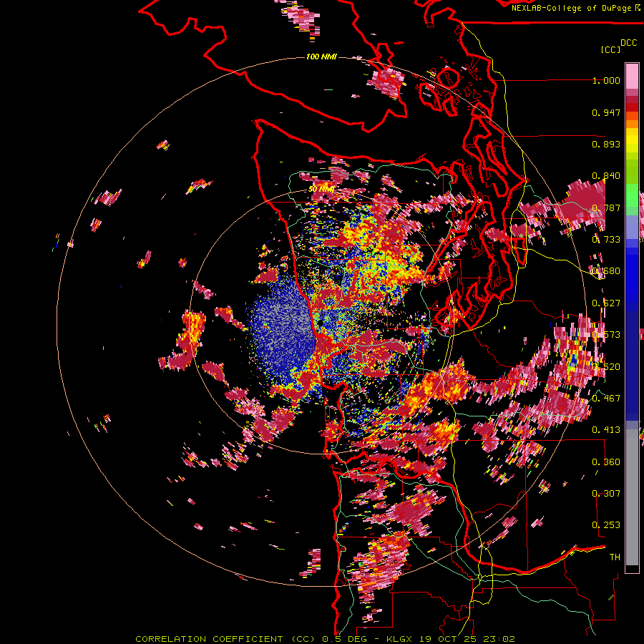Image resolution: width=644 pixels, height=644 pixels.
Task: Pick the pink color bar segment beside 1.000
Action: [x=632, y=77]
